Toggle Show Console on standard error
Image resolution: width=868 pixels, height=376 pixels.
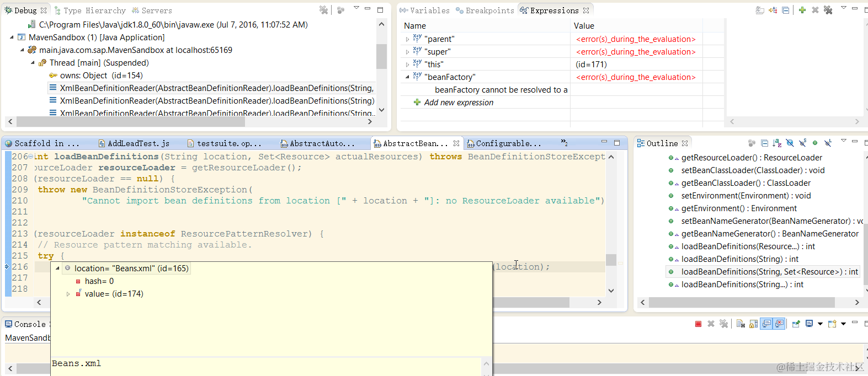[779, 324]
